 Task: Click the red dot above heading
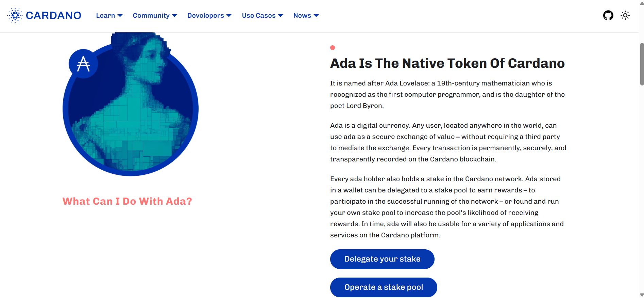click(333, 48)
